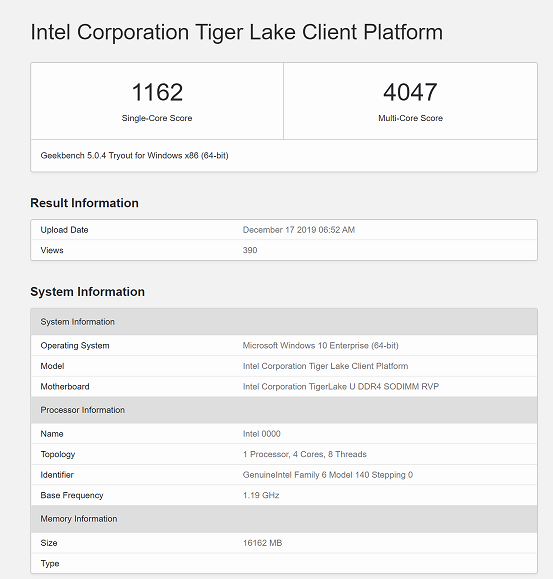Click the Geekbench 5.0.4 Tryout version text
Viewport: 553px width, 579px height.
tap(134, 155)
